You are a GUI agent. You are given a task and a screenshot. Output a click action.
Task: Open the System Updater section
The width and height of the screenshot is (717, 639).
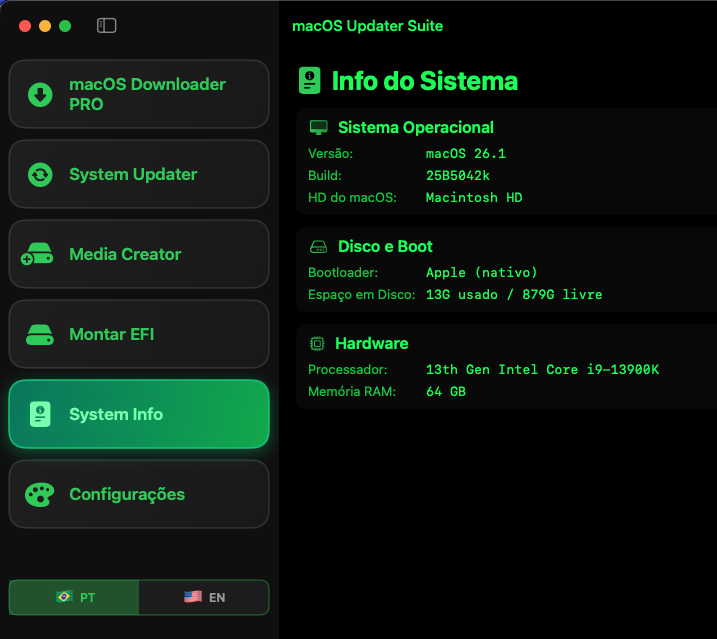pyautogui.click(x=139, y=174)
